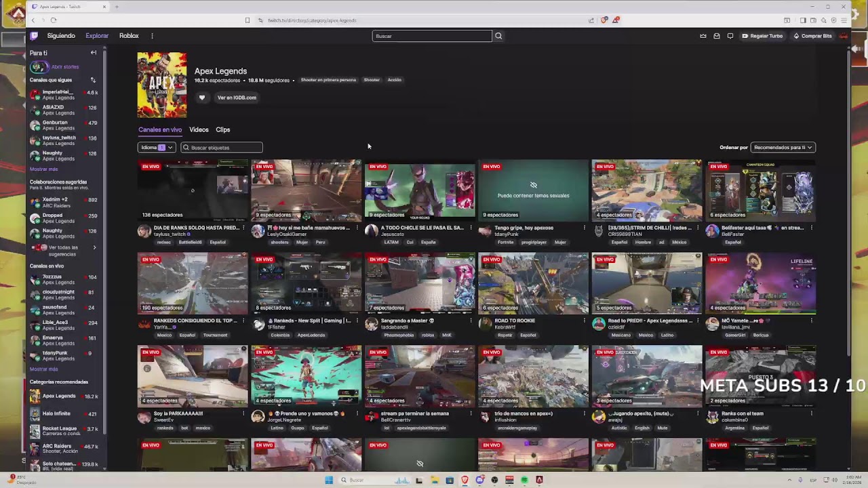868x488 pixels.
Task: Switch to the Clips tab
Action: pos(223,129)
